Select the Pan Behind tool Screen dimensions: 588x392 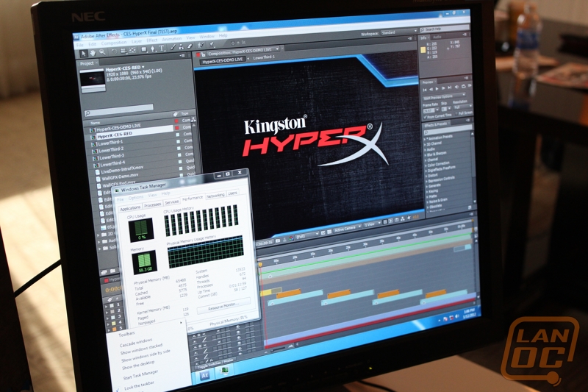pyautogui.click(x=132, y=50)
